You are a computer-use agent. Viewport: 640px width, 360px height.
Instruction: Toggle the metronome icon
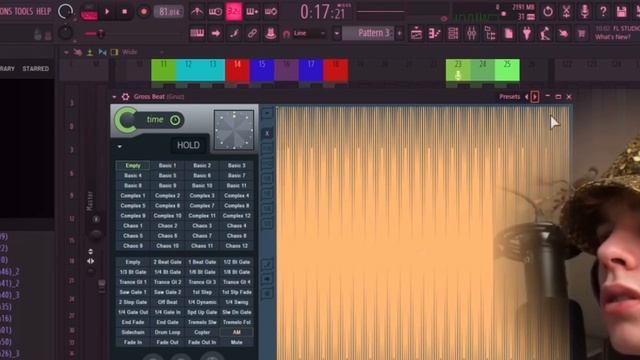197,11
